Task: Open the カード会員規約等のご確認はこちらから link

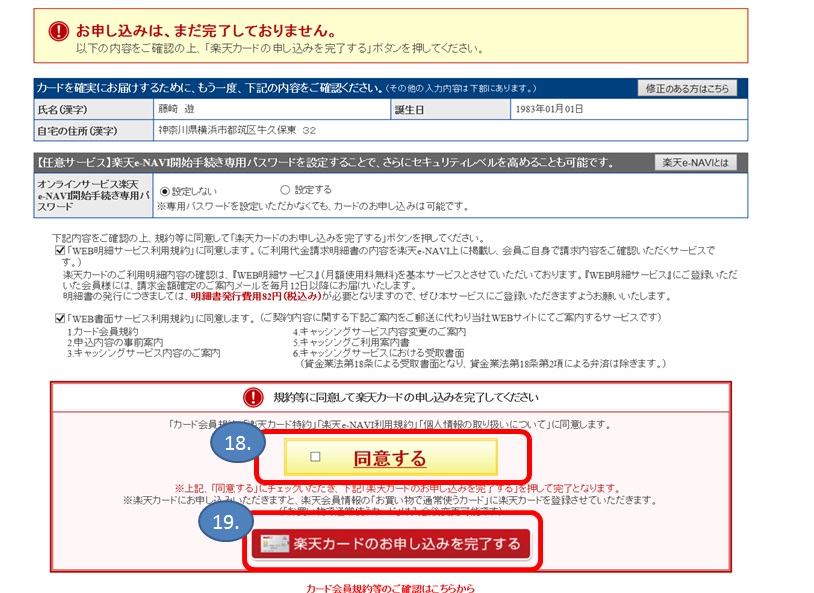Action: pos(390,588)
